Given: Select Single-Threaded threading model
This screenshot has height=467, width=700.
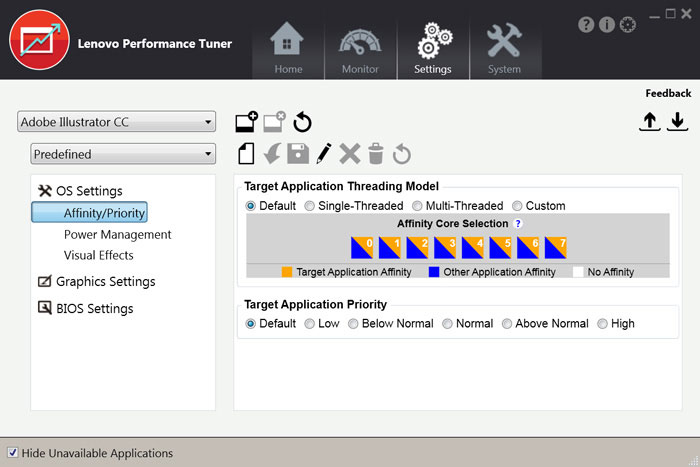Looking at the screenshot, I should pyautogui.click(x=310, y=206).
